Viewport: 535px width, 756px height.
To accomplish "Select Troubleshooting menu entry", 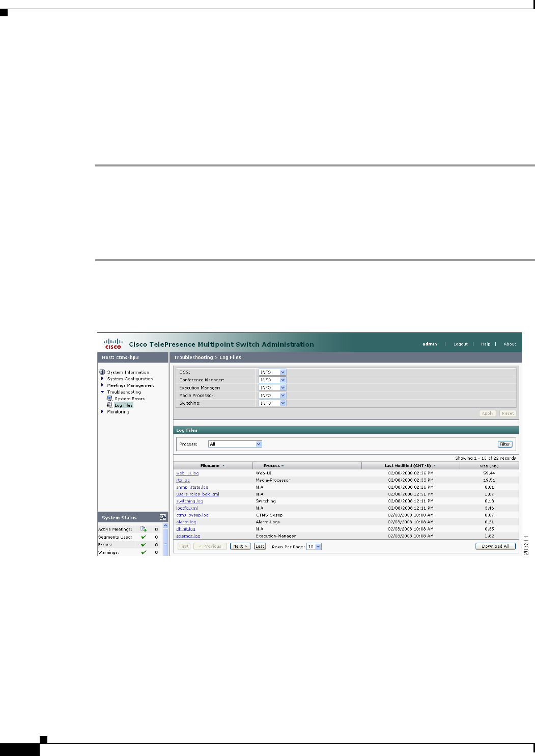I will point(124,392).
